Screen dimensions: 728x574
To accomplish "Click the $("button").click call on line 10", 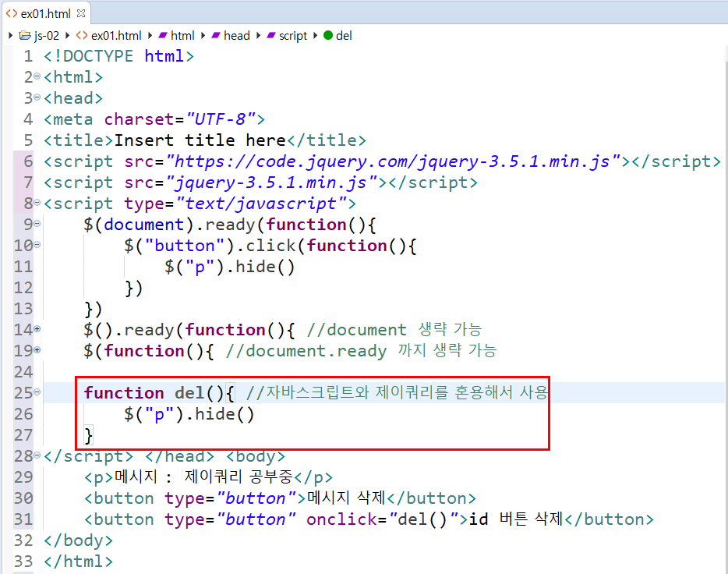I will [210, 246].
